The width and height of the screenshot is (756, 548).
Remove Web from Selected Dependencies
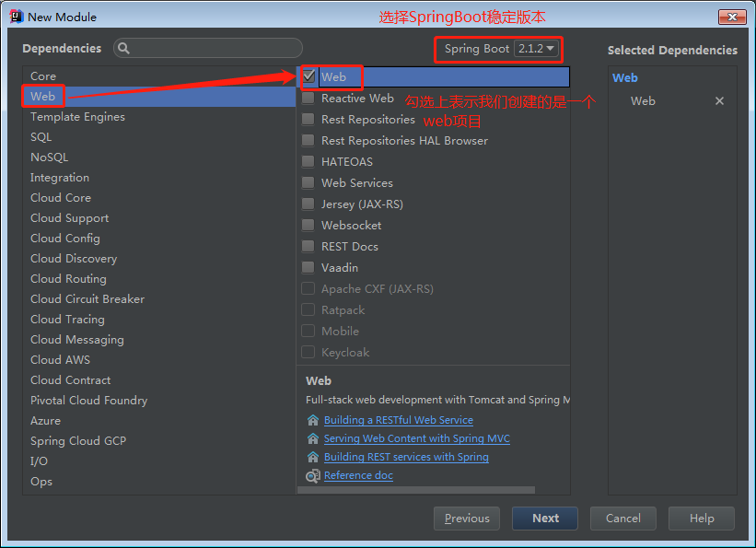pyautogui.click(x=719, y=101)
